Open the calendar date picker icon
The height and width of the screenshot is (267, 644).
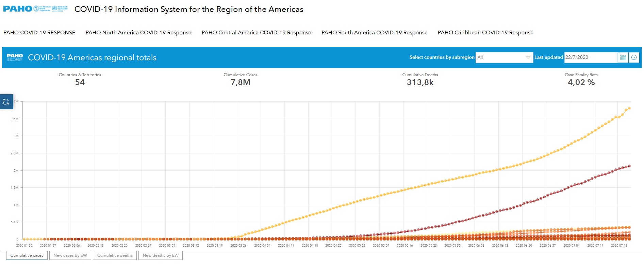click(623, 57)
